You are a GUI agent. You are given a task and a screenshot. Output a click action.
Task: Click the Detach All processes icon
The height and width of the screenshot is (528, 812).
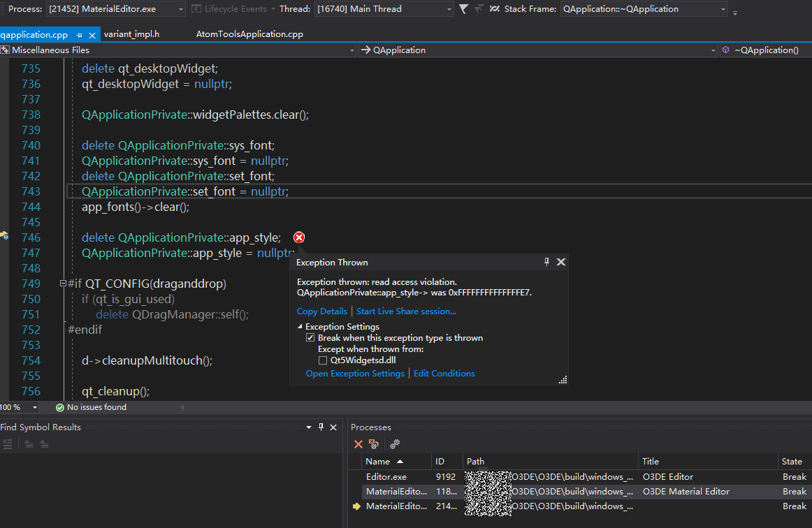374,444
